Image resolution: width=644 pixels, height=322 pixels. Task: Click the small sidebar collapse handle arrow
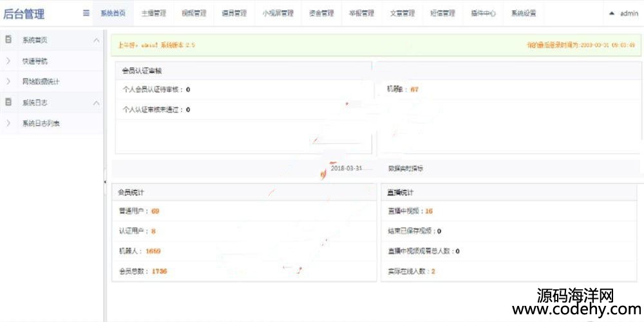(105, 182)
